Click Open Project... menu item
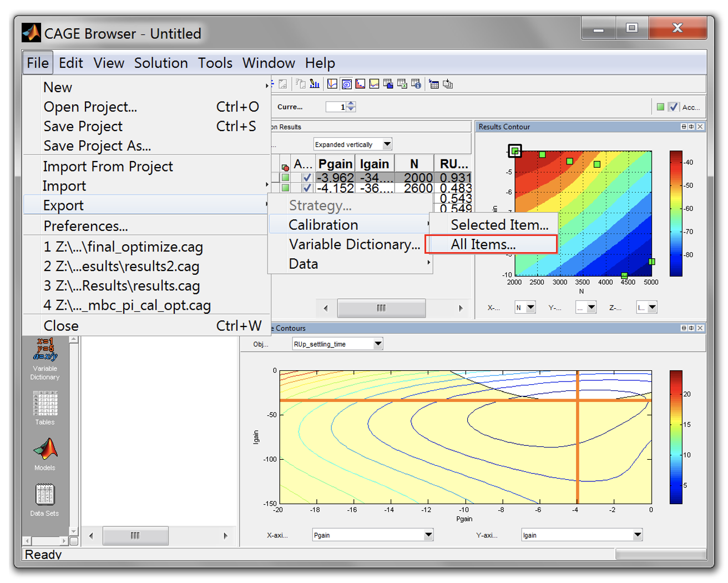 point(146,107)
